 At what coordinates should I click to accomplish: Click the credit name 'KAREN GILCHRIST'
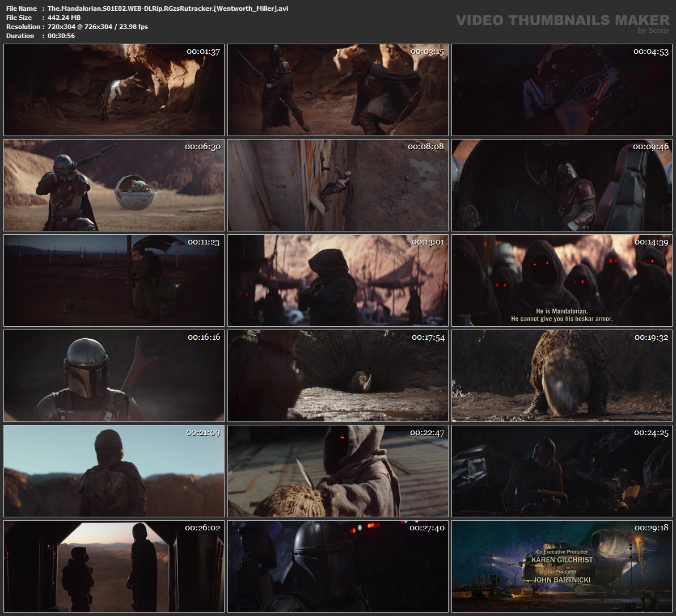coord(562,560)
